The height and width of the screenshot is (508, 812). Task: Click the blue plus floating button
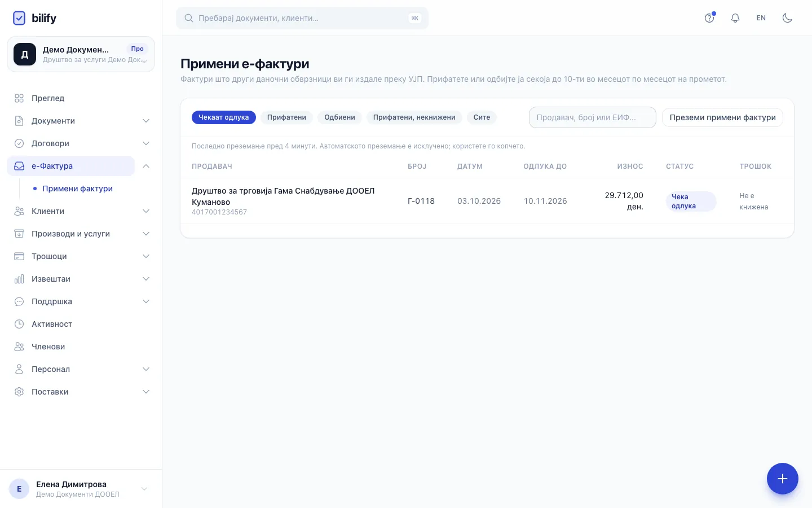783,479
